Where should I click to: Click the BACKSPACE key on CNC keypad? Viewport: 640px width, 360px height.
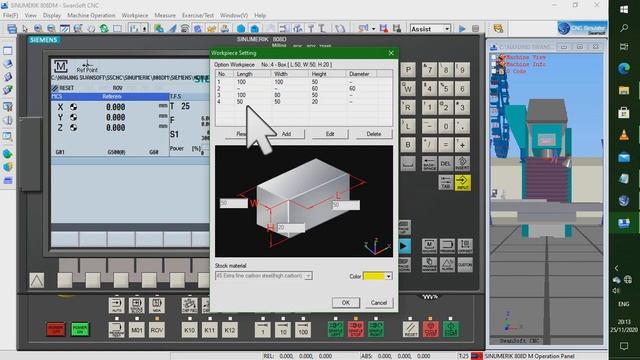429,164
